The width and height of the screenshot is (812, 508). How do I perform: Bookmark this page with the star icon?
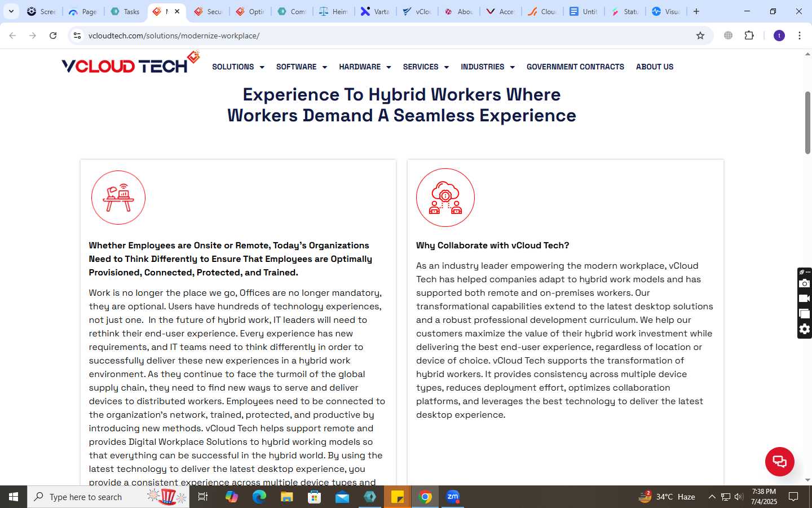(x=700, y=36)
